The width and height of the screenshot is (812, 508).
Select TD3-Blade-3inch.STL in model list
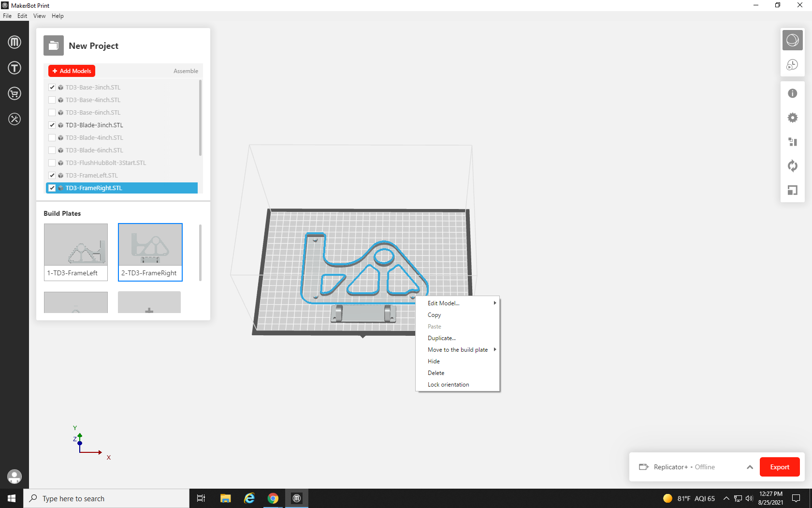[122, 125]
